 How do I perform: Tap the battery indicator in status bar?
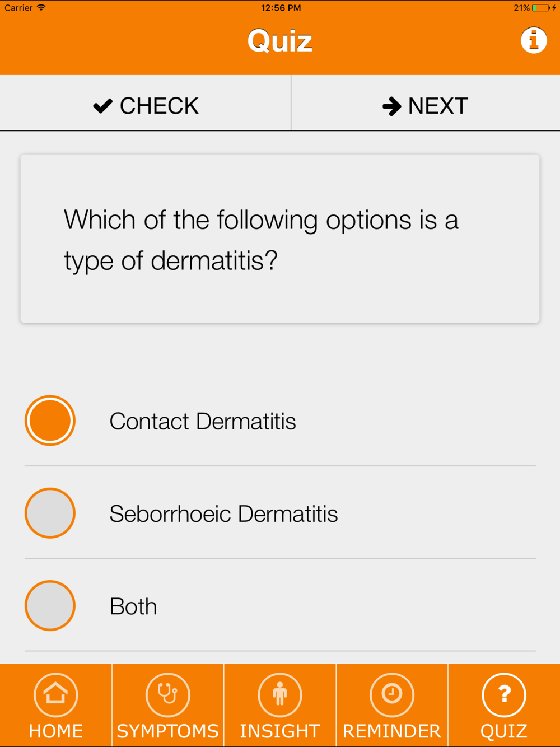[x=541, y=8]
